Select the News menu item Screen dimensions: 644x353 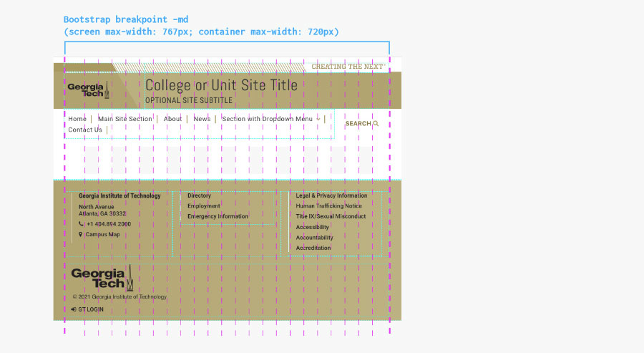[x=202, y=119]
